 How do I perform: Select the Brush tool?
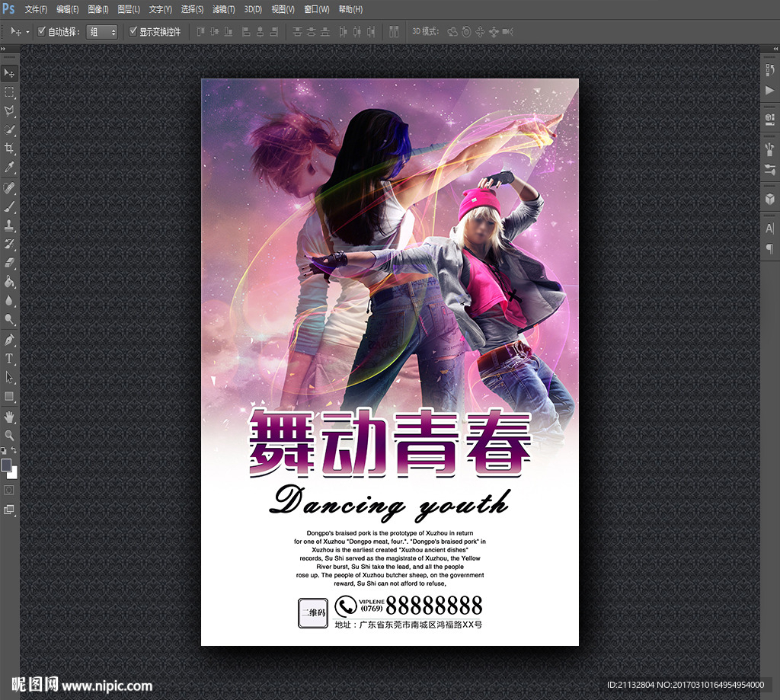click(x=9, y=206)
